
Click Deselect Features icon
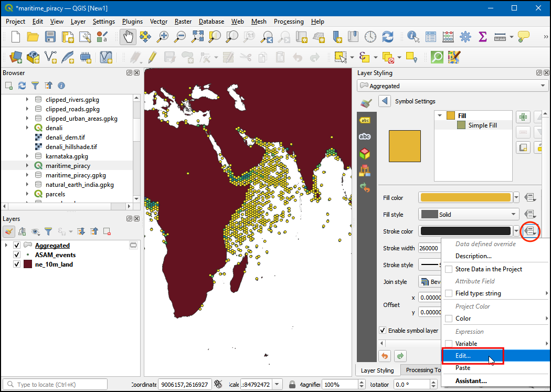point(388,57)
